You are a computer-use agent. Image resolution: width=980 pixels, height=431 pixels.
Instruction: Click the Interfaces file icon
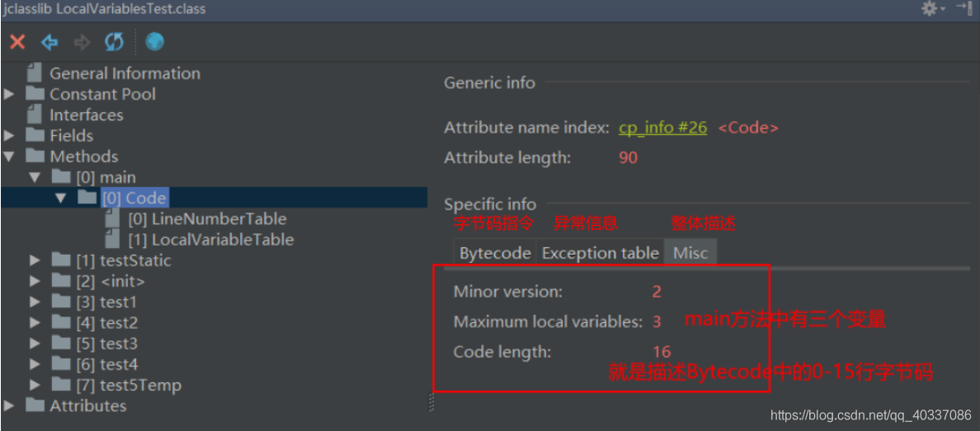pyautogui.click(x=35, y=115)
